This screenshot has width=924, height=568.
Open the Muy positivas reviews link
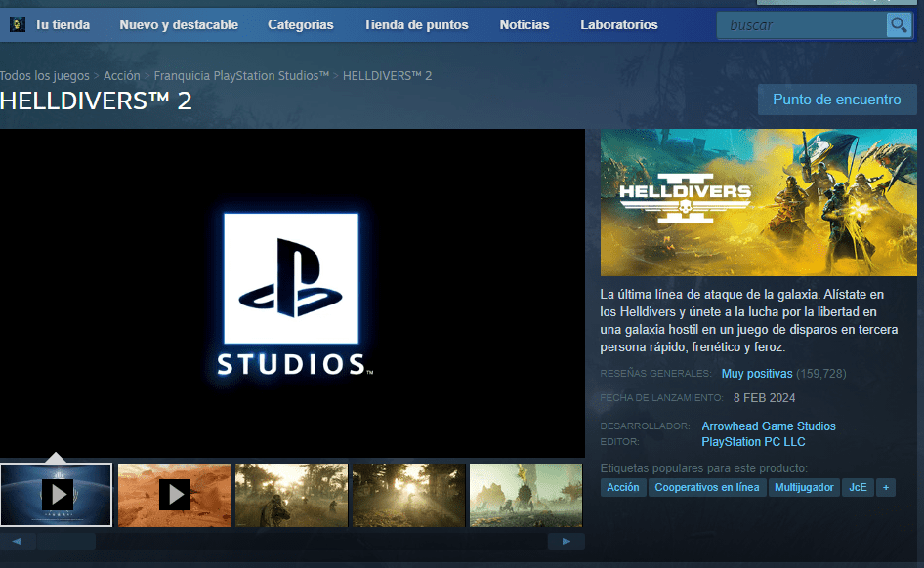757,374
